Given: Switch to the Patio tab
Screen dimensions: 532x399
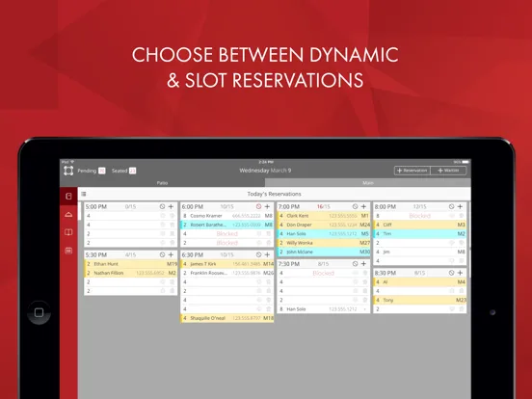Looking at the screenshot, I should [162, 183].
